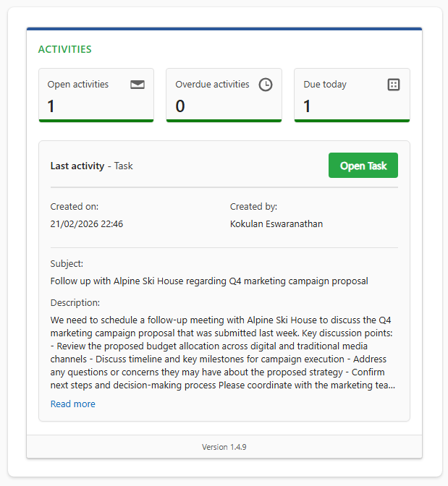Click the ACTIVITIES section heading

tap(64, 50)
